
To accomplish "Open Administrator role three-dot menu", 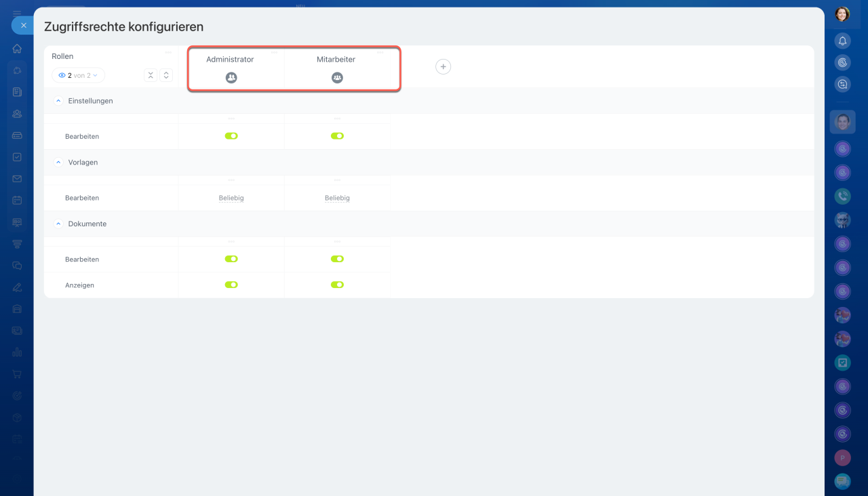I will coord(274,52).
